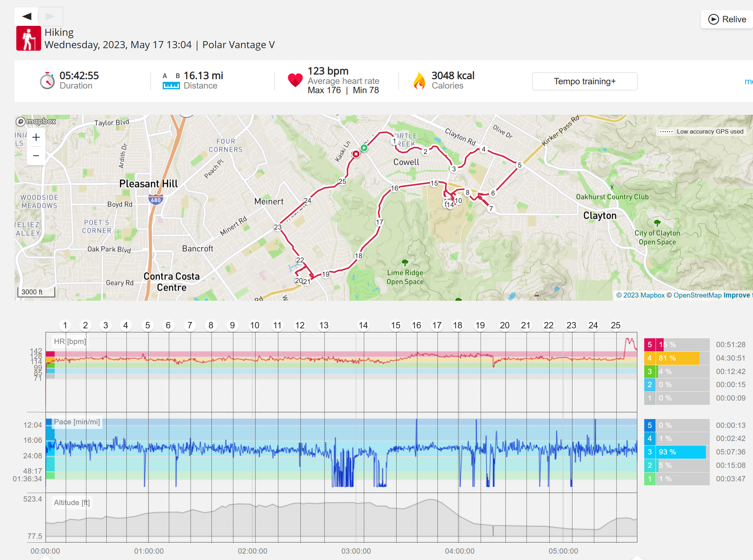Open Relive playback
Screen dimensions: 753x560
727,19
